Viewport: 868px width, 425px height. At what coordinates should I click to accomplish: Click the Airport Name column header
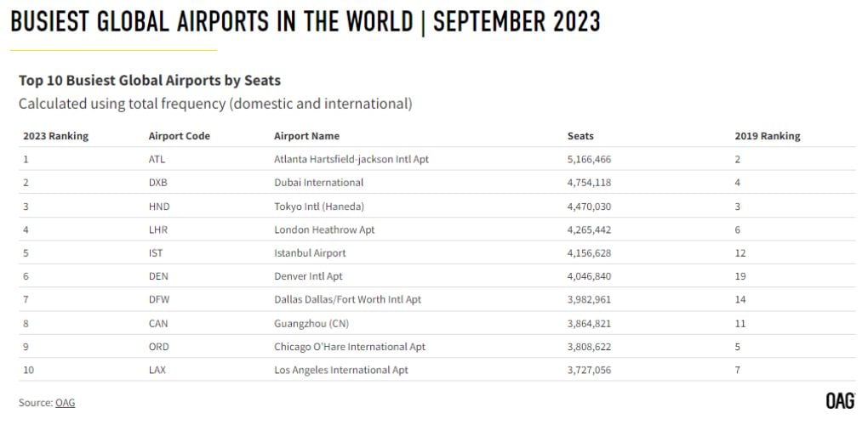(x=306, y=136)
